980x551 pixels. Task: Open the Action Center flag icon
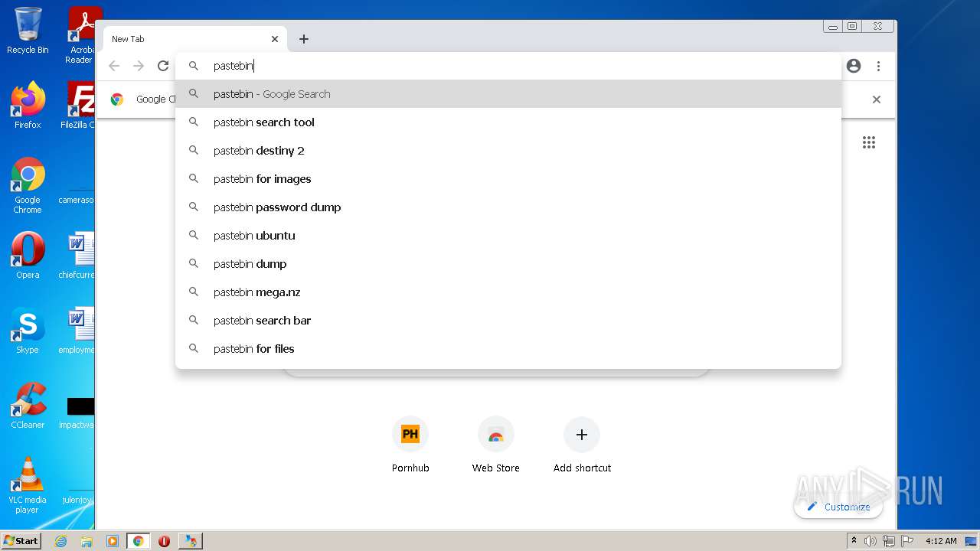[906, 541]
